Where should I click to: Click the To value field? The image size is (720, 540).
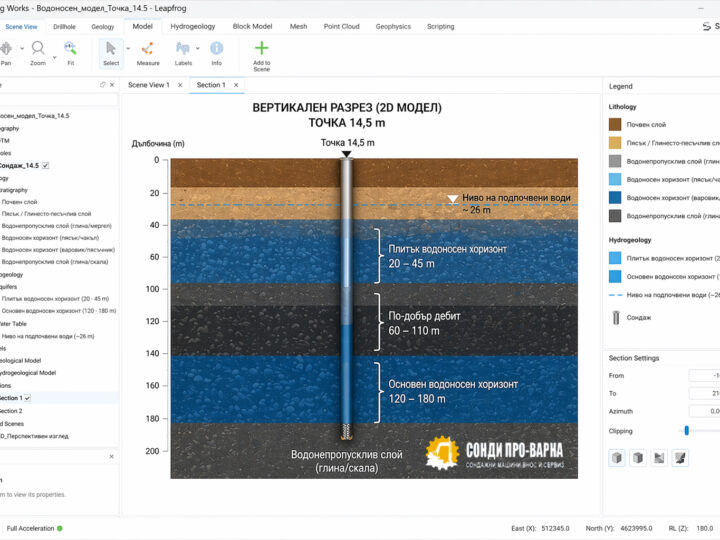(x=704, y=394)
